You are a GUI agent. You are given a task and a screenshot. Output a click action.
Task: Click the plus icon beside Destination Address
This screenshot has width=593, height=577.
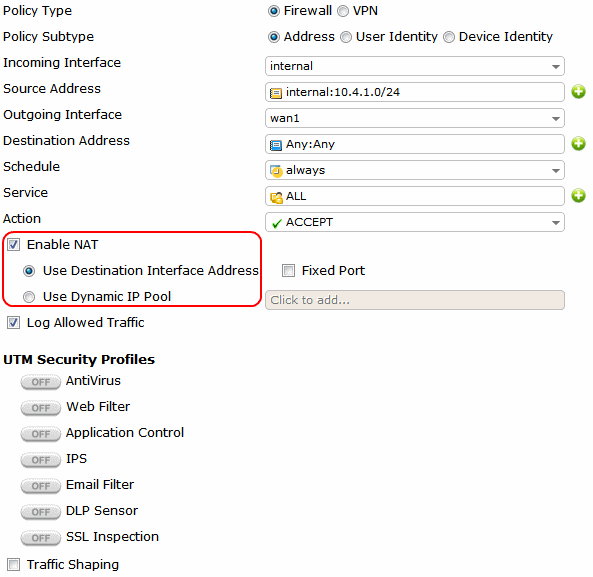(x=578, y=144)
